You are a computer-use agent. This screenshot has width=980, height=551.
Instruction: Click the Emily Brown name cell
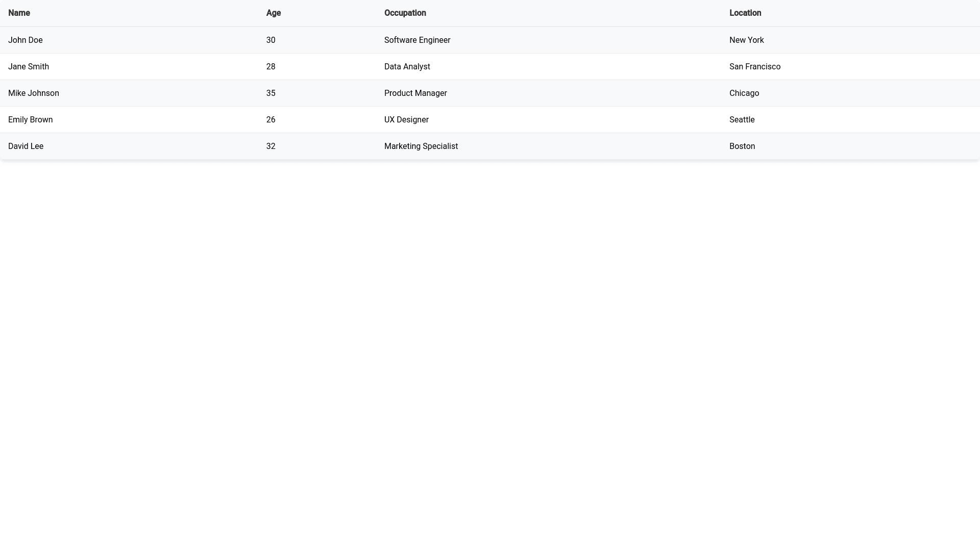(x=31, y=120)
